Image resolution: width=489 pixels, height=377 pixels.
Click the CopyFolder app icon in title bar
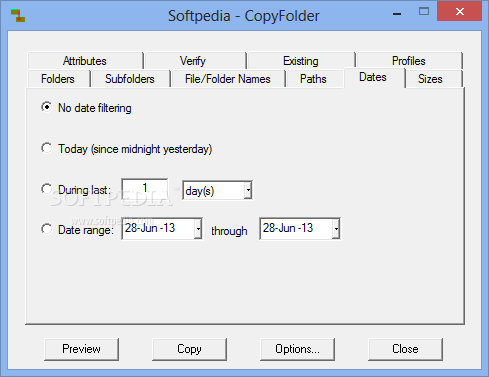click(18, 16)
